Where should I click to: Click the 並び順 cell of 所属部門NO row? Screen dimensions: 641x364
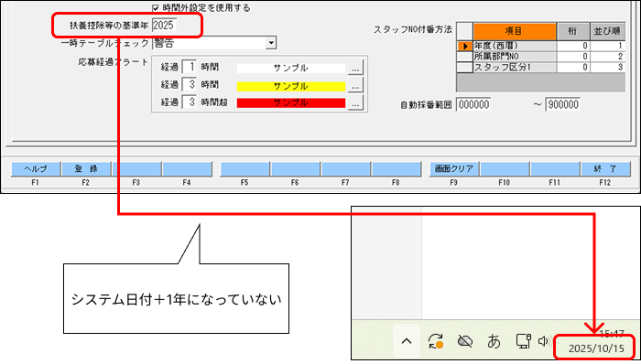pos(607,57)
